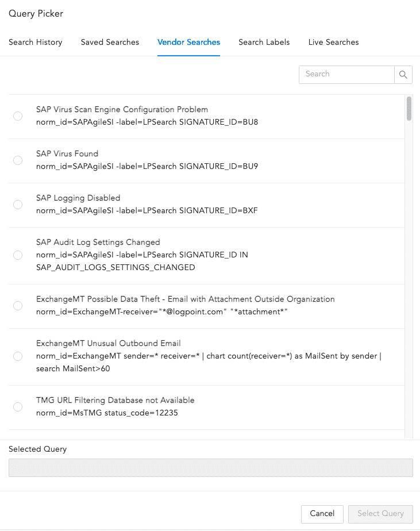The image size is (420, 531).
Task: Click the vertical scrollbar thumb
Action: [409, 110]
